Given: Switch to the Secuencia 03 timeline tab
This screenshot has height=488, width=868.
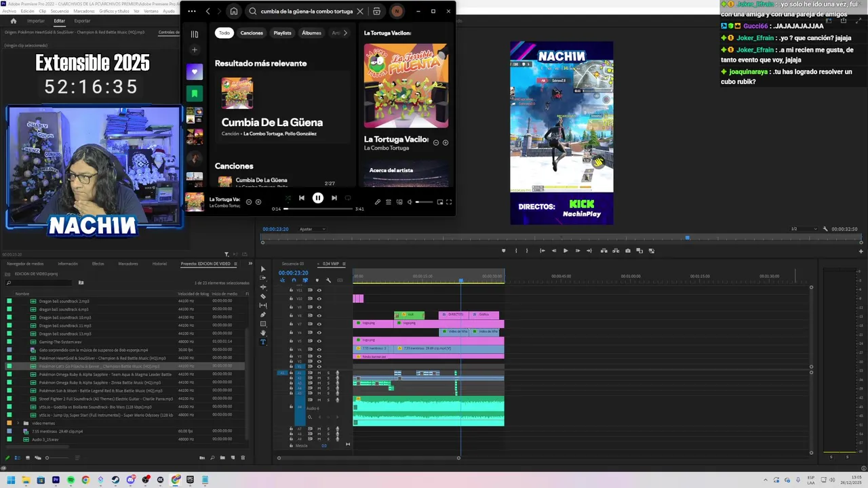Looking at the screenshot, I should coord(293,264).
